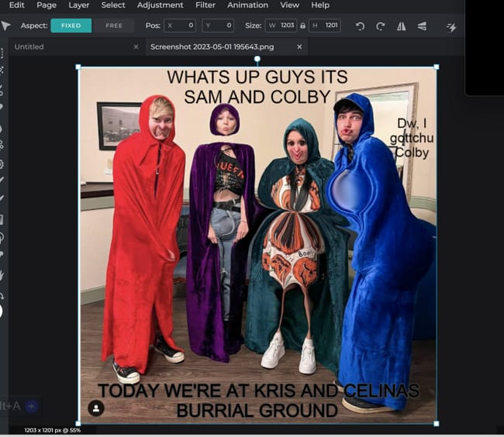Close the Screenshot 2023-05-01 tab
Screen dimensions: 504x437
(x=299, y=46)
